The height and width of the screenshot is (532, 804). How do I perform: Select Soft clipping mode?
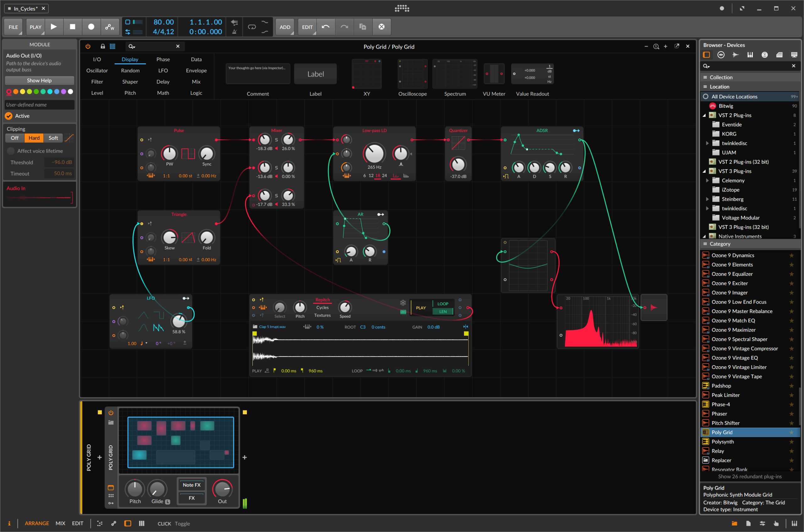(x=53, y=138)
